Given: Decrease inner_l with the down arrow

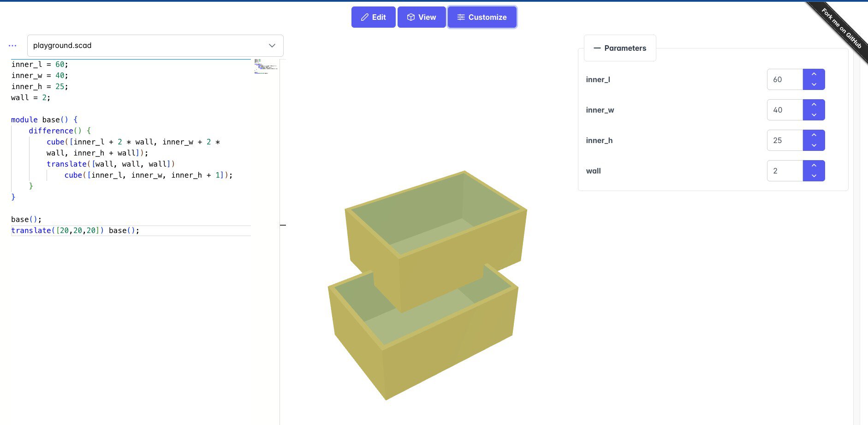Looking at the screenshot, I should click(814, 84).
